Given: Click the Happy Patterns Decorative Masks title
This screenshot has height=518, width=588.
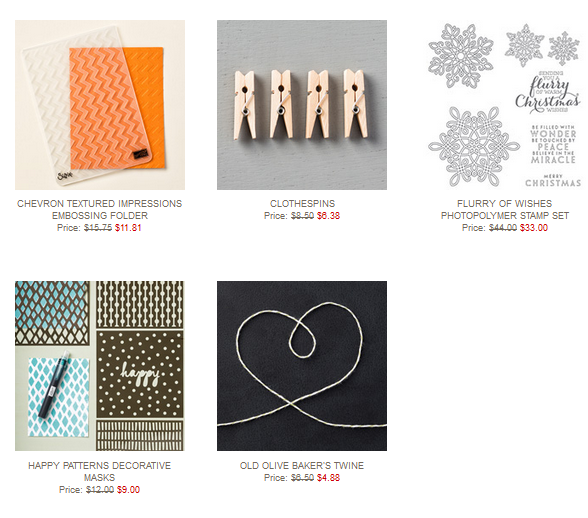Looking at the screenshot, I should pos(99,471).
